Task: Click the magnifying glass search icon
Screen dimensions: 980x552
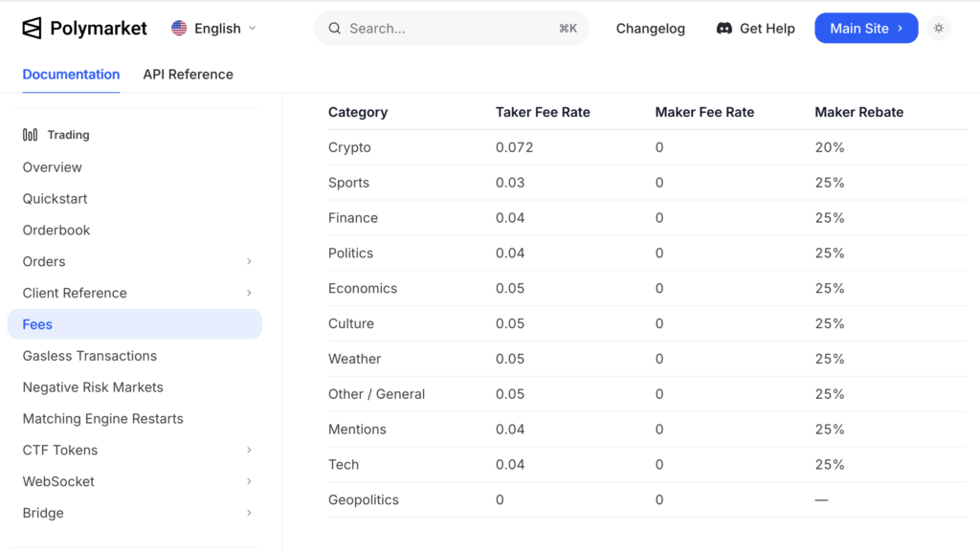Action: [334, 28]
